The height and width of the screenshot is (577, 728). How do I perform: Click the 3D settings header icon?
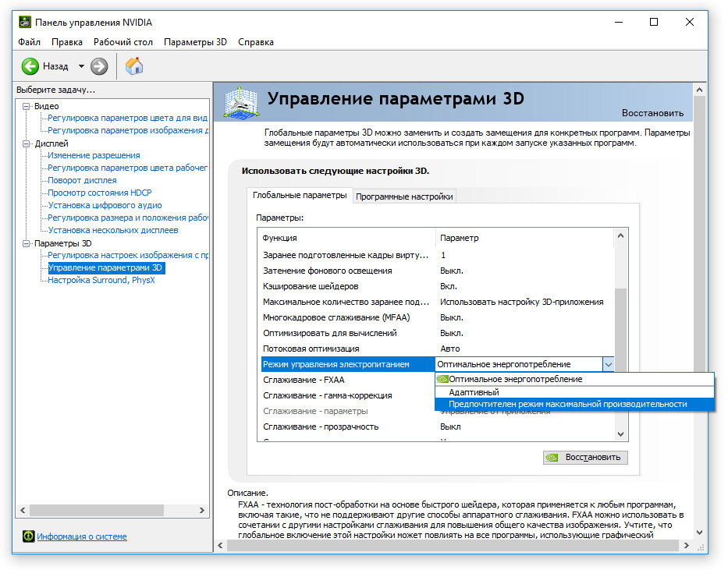240,101
